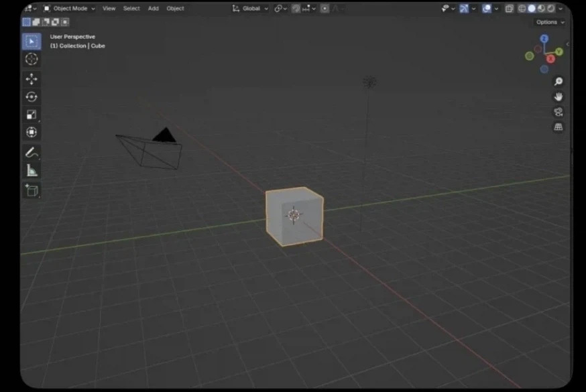The height and width of the screenshot is (392, 586).
Task: Open the Object Mode dropdown
Action: 69,8
